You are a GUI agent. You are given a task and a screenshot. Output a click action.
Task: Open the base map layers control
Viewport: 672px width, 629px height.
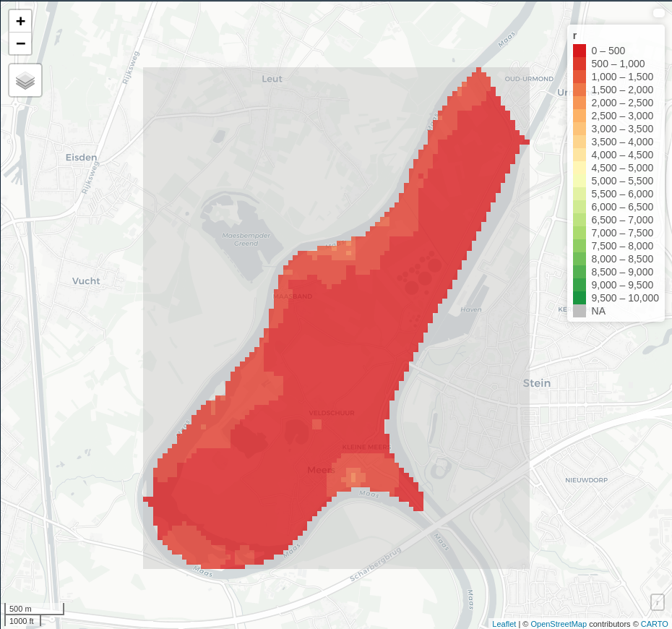25,80
